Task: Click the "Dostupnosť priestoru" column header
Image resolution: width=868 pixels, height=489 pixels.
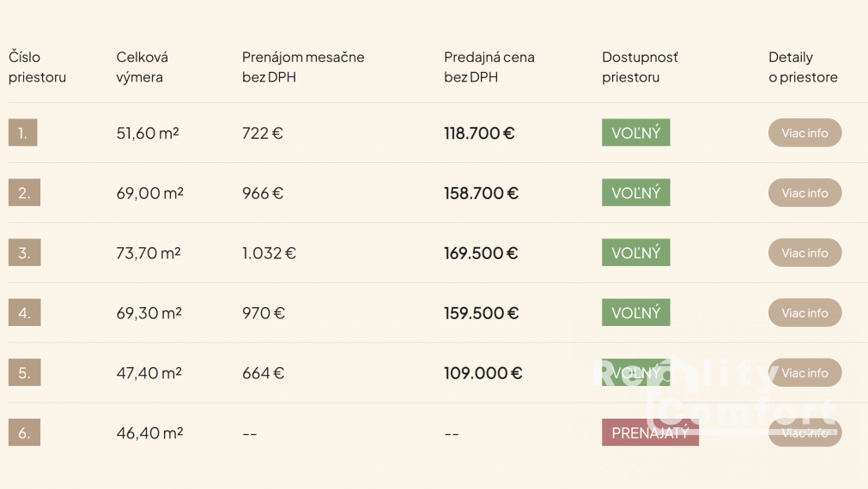Action: (640, 67)
